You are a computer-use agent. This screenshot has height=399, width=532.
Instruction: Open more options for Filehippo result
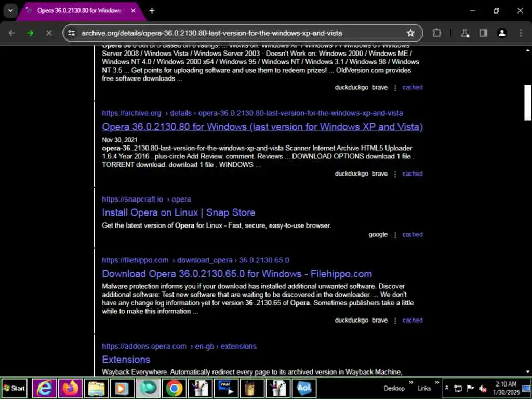point(395,321)
